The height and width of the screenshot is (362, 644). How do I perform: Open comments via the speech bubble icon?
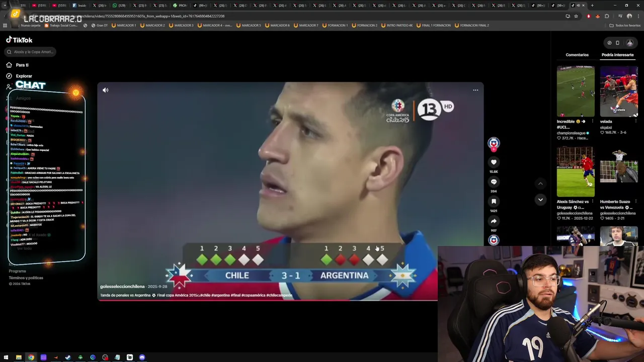[x=494, y=182]
